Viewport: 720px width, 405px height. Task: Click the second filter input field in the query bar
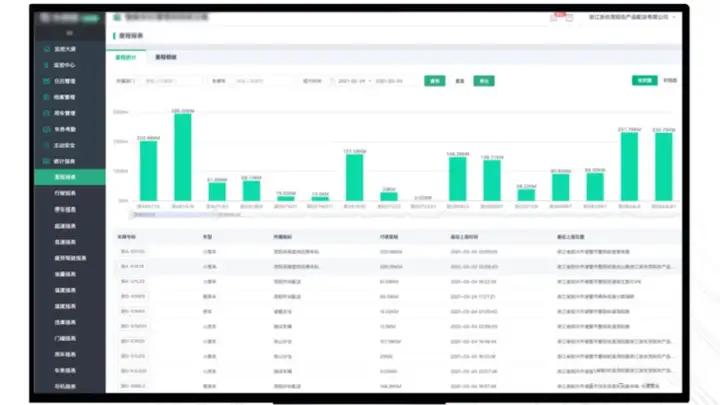pyautogui.click(x=262, y=81)
